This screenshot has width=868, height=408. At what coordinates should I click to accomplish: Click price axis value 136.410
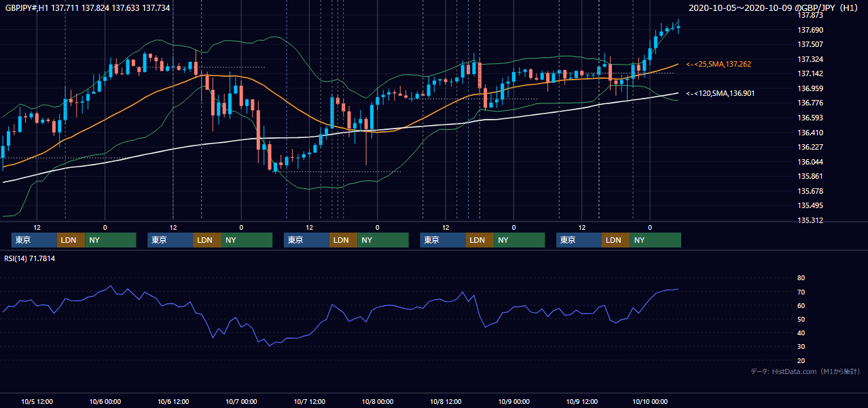coord(810,133)
